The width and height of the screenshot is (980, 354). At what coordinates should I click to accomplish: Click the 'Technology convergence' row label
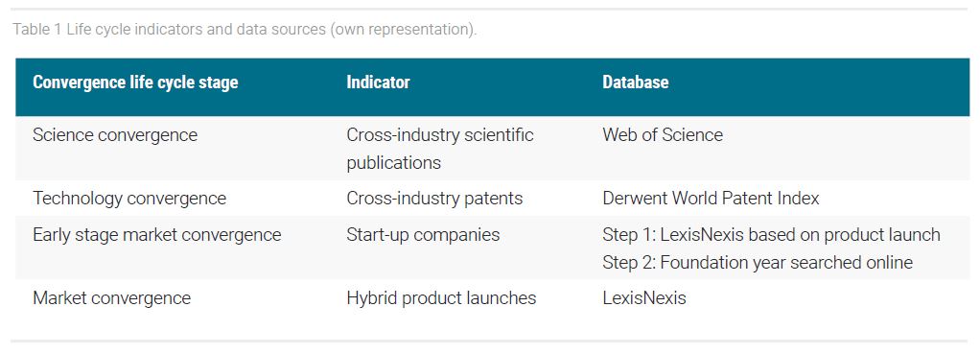tap(129, 199)
